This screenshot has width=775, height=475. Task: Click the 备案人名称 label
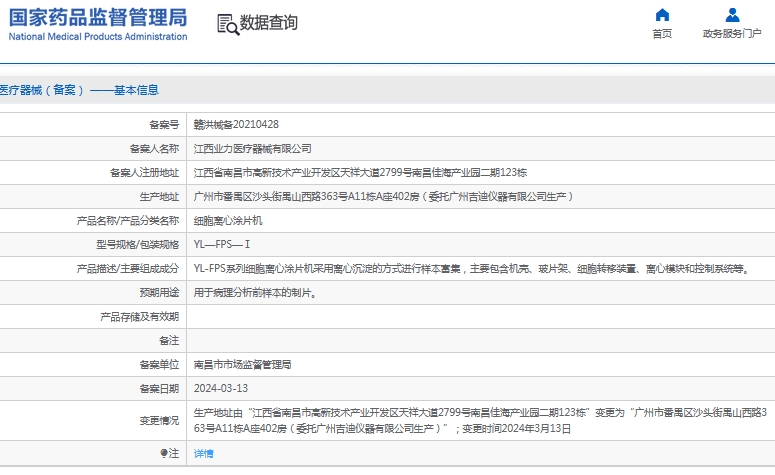coord(154,148)
